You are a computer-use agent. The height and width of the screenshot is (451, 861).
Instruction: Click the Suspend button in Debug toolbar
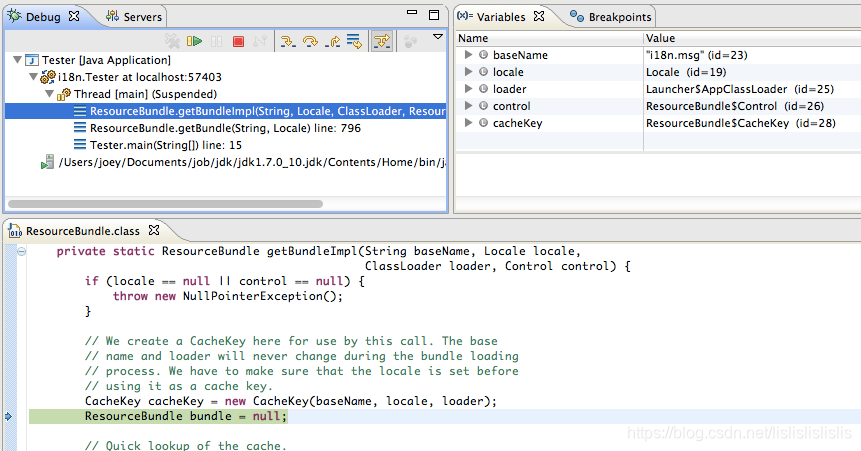click(x=217, y=41)
